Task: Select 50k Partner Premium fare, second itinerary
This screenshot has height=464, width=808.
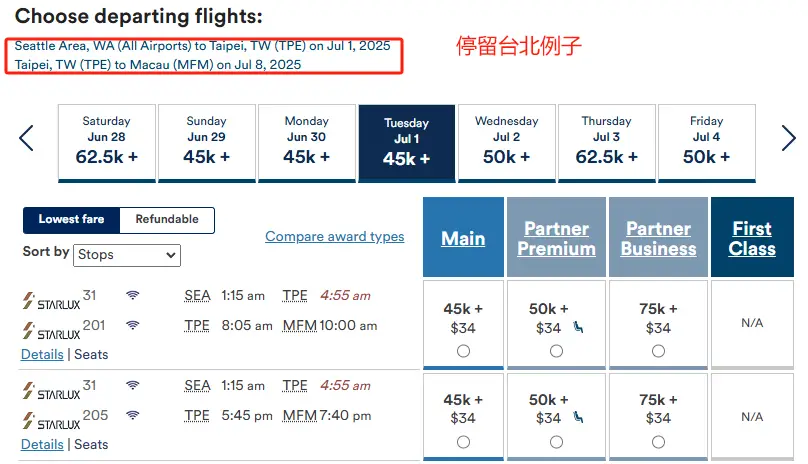Action: coord(556,441)
